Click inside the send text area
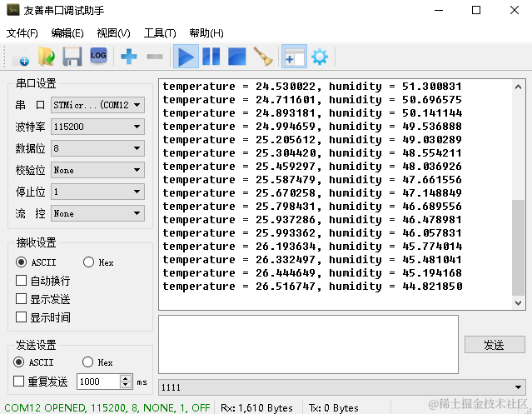The image size is (532, 414). point(308,344)
